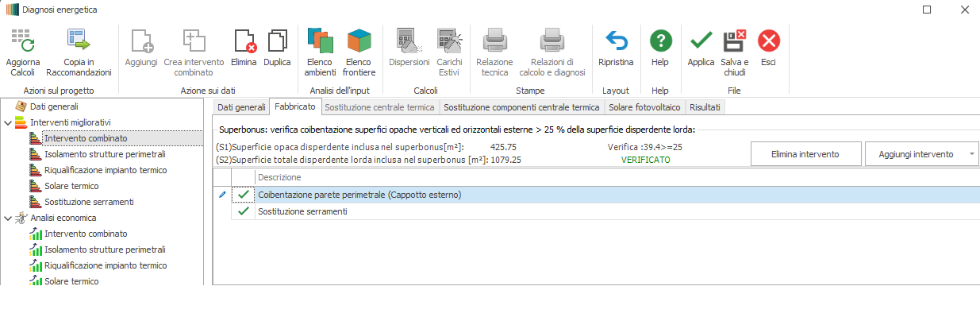Screen dimensions: 980x321
Task: Switch to the Risultati tab
Action: coord(705,106)
